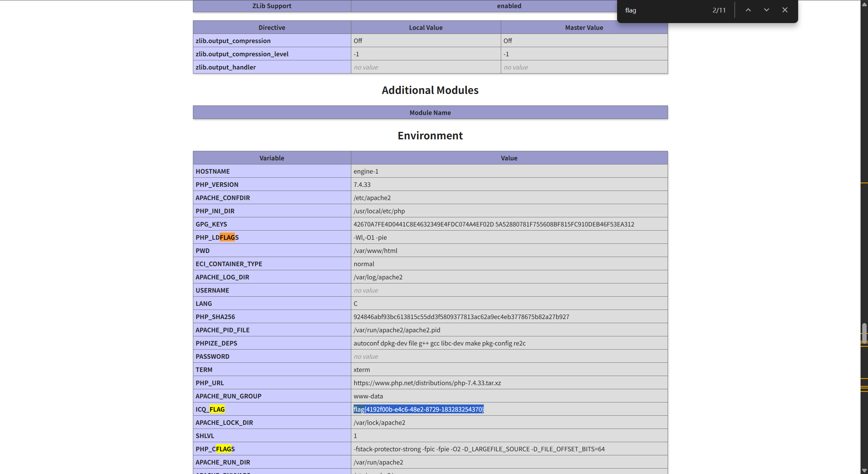This screenshot has width=868, height=474.
Task: Click the PHP_URL distribution link text
Action: [427, 383]
